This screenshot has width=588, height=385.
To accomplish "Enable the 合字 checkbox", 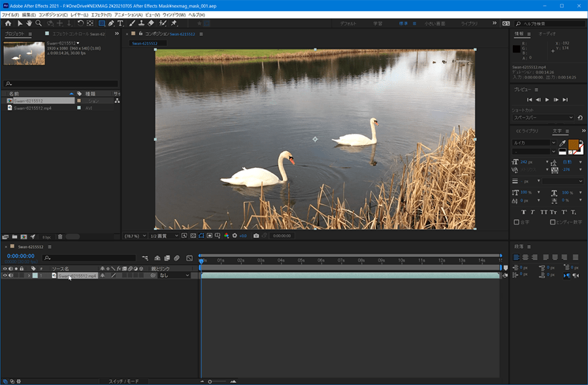I will click(x=516, y=222).
